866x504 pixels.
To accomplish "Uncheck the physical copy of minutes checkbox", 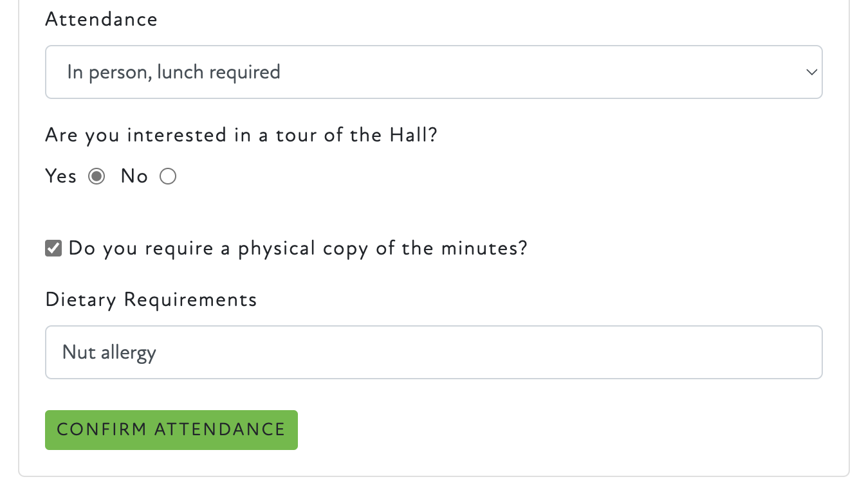I will (53, 248).
